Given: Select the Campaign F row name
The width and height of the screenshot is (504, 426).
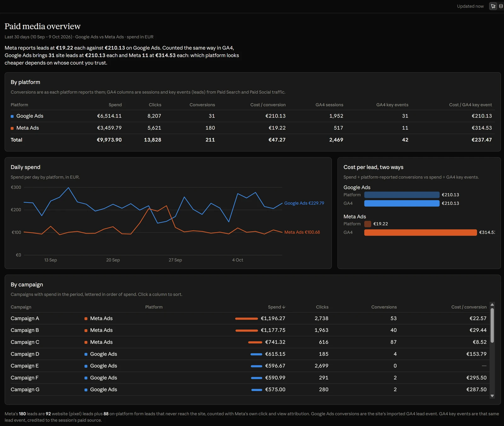Looking at the screenshot, I should (x=25, y=378).
